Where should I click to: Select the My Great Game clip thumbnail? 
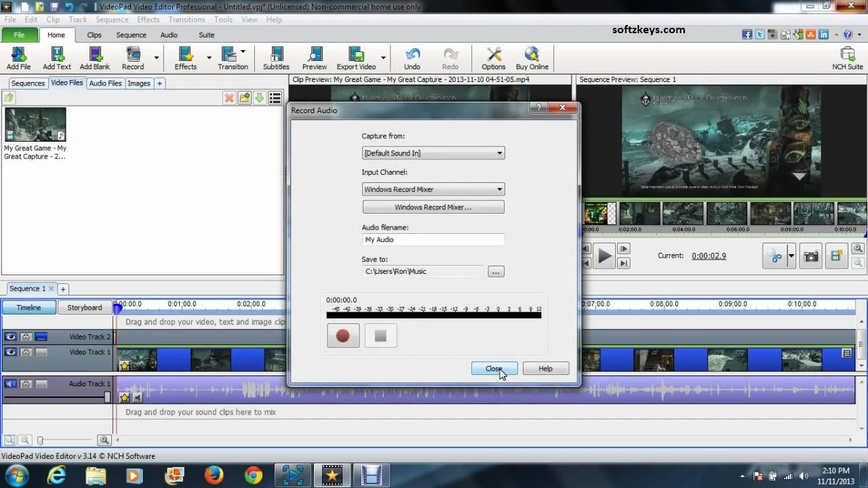(x=35, y=124)
